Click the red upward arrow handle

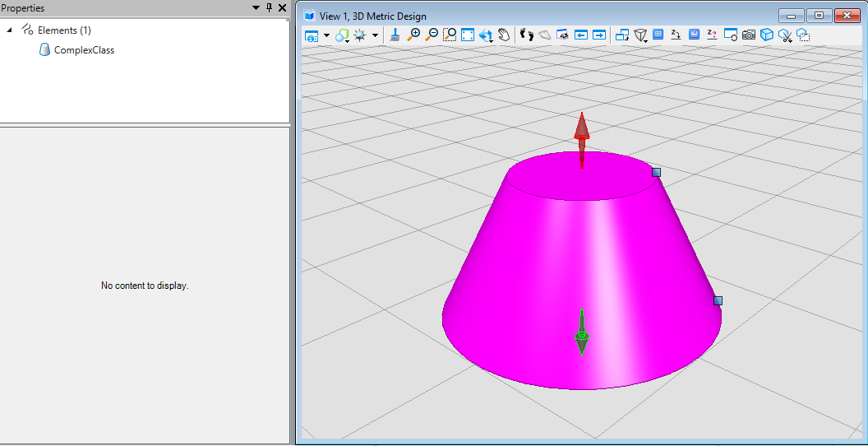click(x=581, y=140)
